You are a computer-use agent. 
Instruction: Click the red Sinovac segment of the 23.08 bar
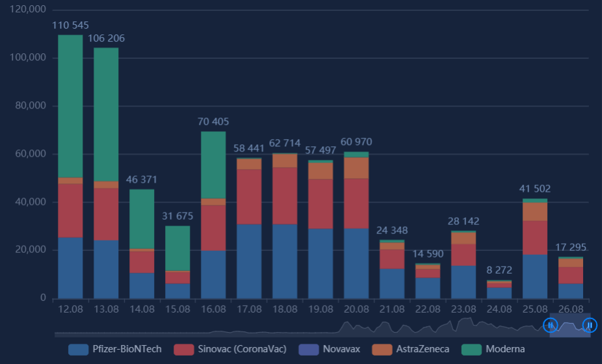(464, 255)
